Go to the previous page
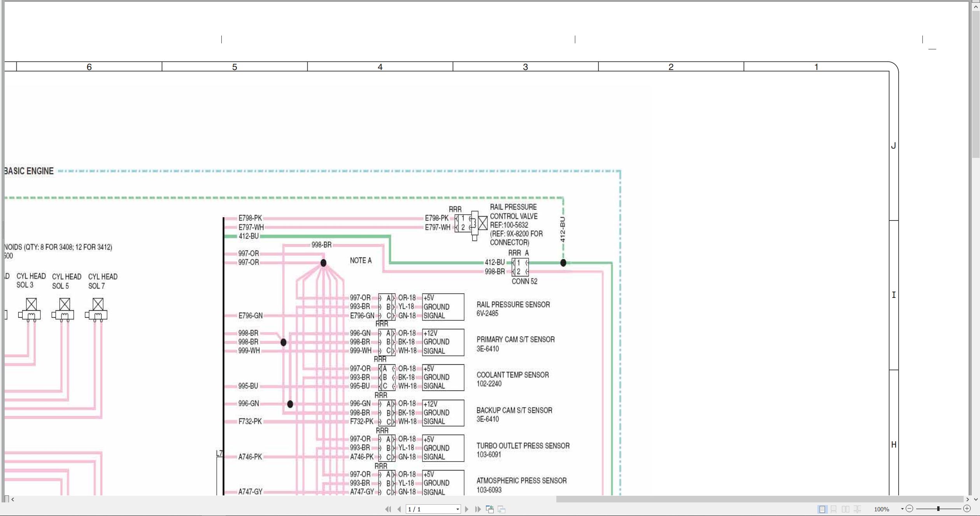The height and width of the screenshot is (516, 980). click(x=399, y=509)
